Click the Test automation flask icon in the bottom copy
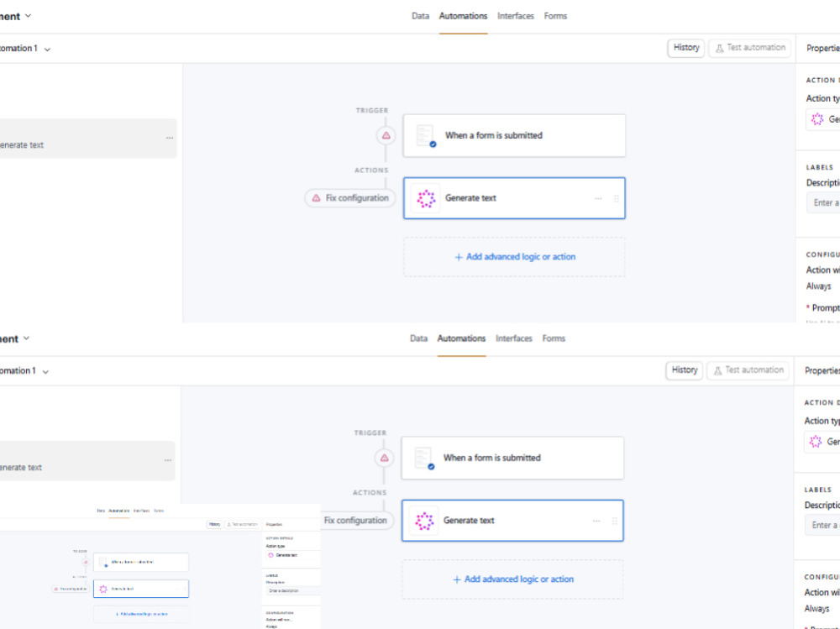The image size is (840, 629). [718, 370]
